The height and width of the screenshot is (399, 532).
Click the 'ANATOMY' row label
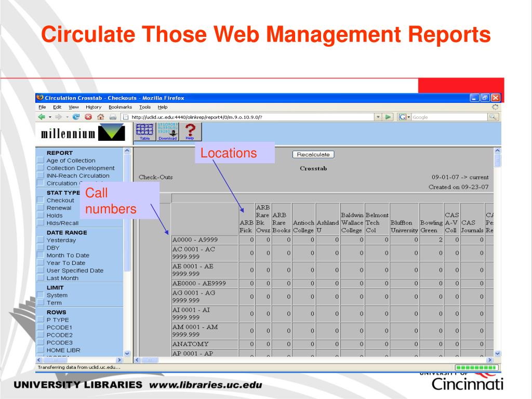click(191, 344)
